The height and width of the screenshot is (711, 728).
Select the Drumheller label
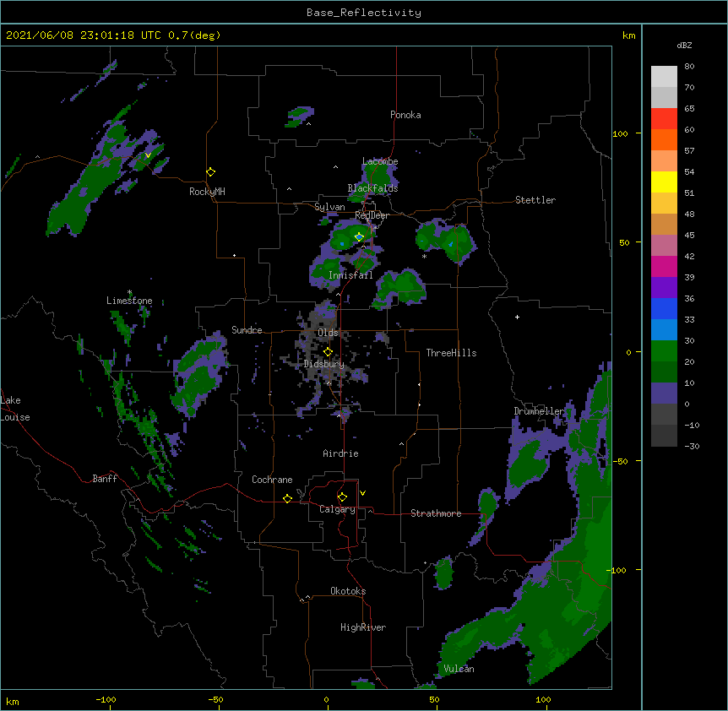click(x=539, y=411)
